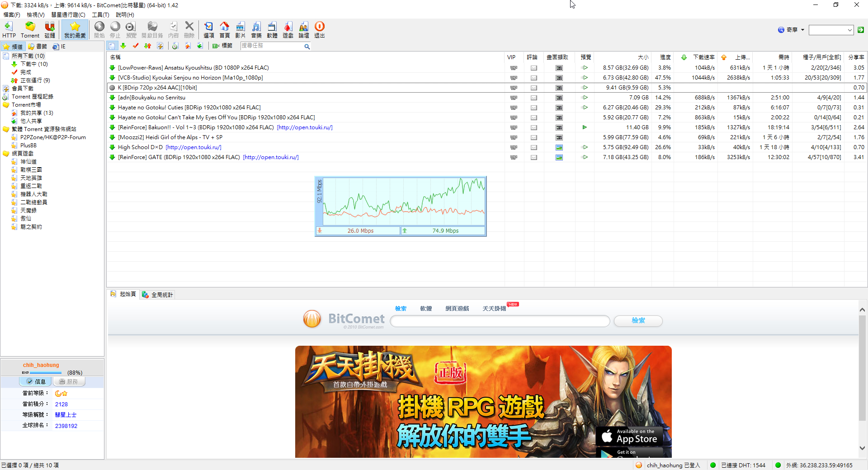This screenshot has width=868, height=470.
Task: Click the task search magnifier icon
Action: click(x=307, y=47)
